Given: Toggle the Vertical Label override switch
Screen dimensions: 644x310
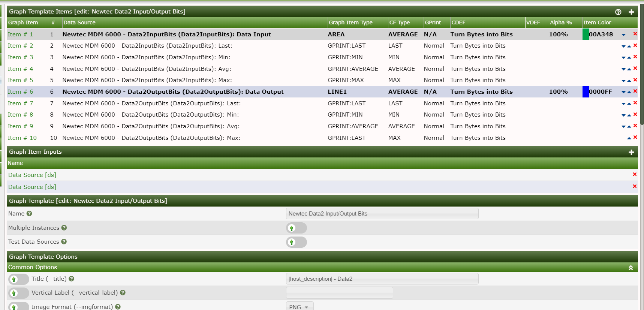Looking at the screenshot, I should tap(19, 293).
